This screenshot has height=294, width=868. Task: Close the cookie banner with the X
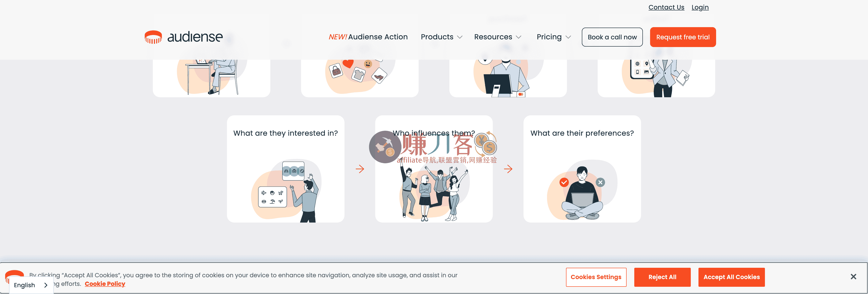853,277
